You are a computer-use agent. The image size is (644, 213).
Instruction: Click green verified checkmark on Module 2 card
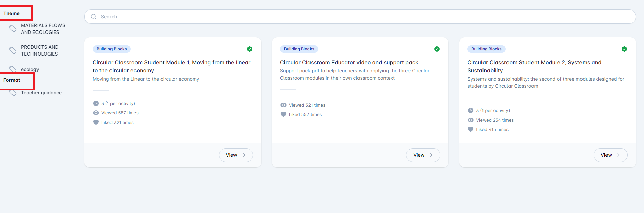[x=624, y=49]
